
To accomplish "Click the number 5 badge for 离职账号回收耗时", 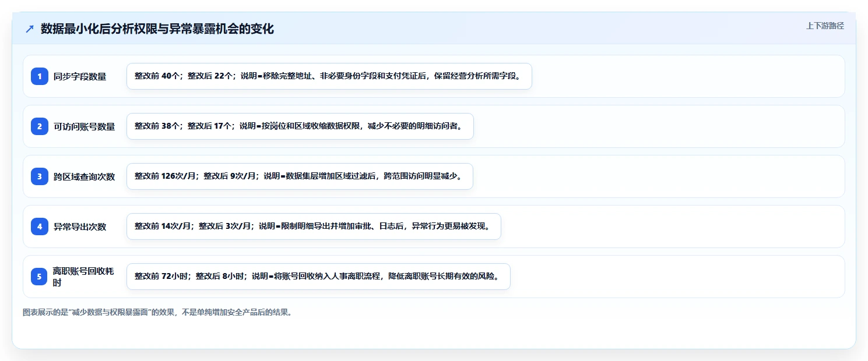I will (x=40, y=277).
